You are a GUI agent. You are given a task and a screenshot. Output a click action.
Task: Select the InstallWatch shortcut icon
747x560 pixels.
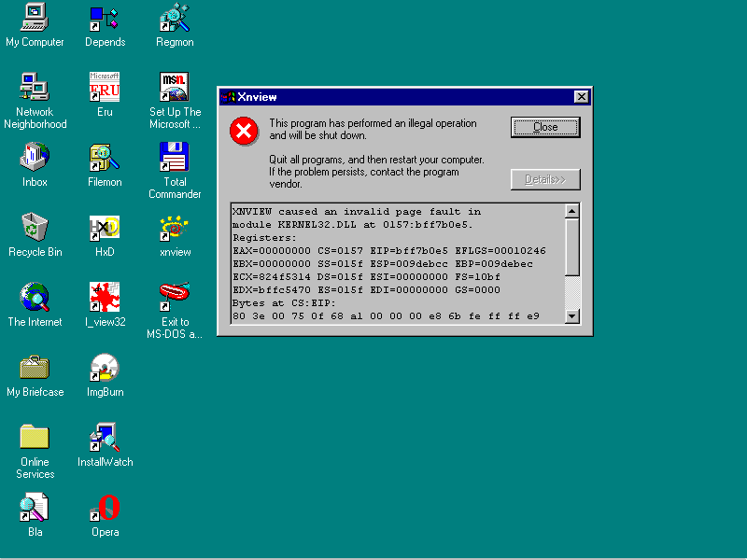(x=105, y=437)
